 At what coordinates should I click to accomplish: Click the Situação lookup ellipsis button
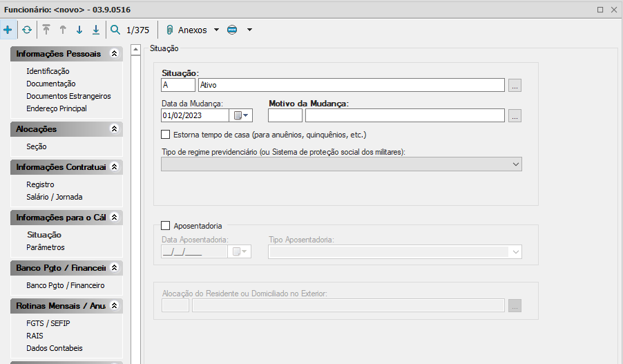point(515,85)
